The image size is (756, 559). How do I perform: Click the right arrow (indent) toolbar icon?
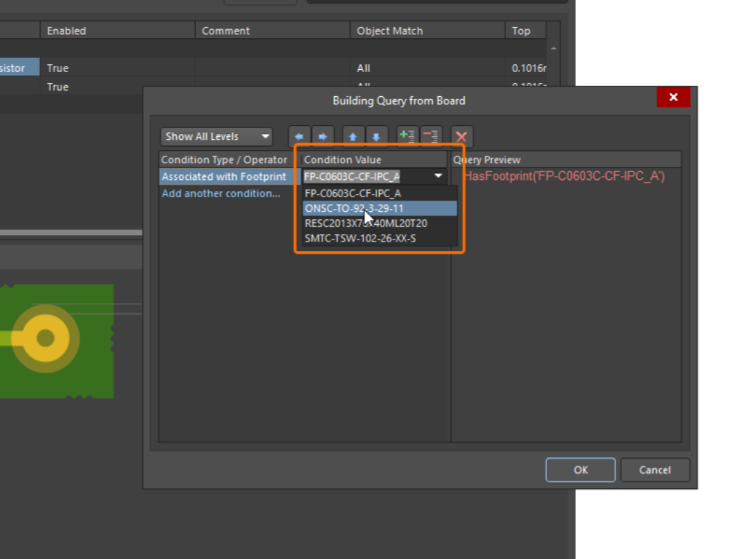[322, 137]
